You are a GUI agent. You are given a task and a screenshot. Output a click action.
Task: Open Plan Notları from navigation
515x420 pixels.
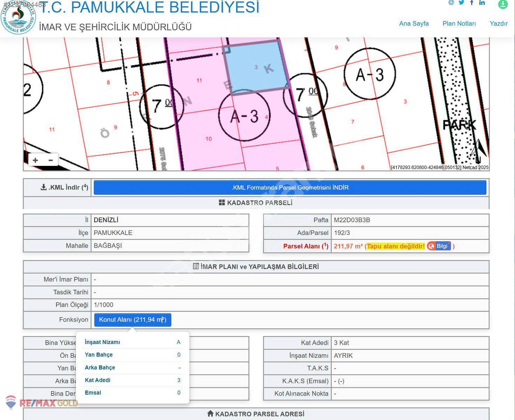pyautogui.click(x=459, y=23)
